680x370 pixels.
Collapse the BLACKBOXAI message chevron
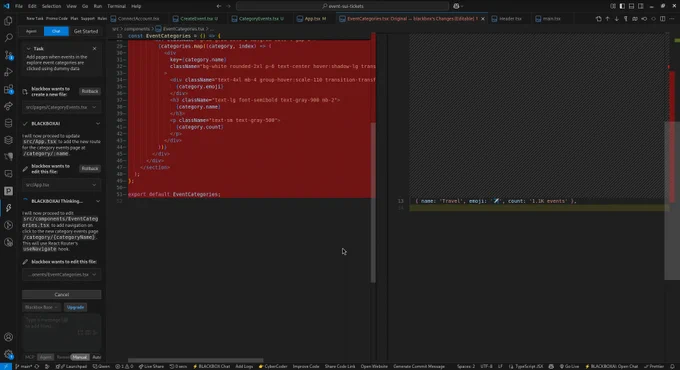(x=98, y=124)
